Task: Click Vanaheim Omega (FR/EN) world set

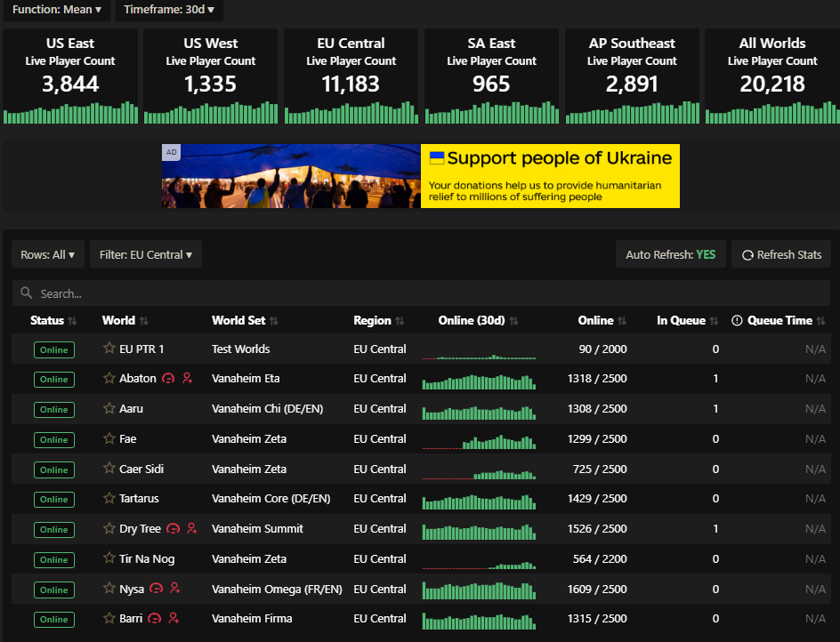Action: click(x=277, y=589)
